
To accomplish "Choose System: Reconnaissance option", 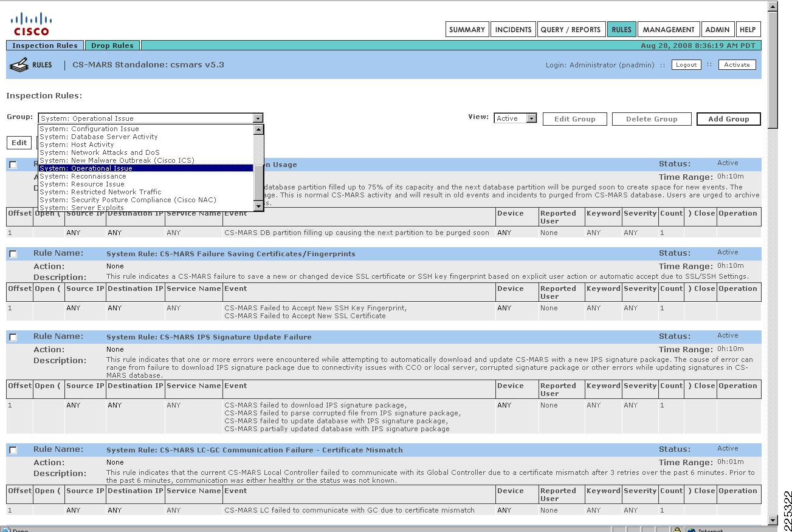I will (145, 176).
